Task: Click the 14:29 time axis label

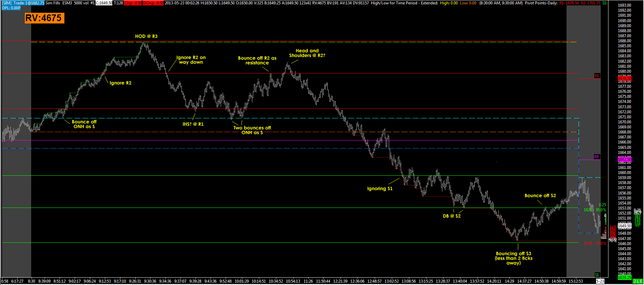Action: [509, 281]
